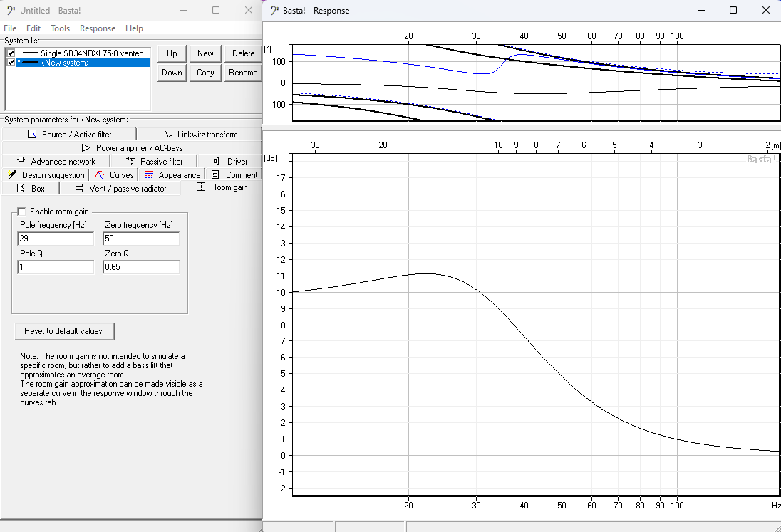Image resolution: width=781 pixels, height=532 pixels.
Task: Click the Zero Q input field
Action: tap(140, 267)
